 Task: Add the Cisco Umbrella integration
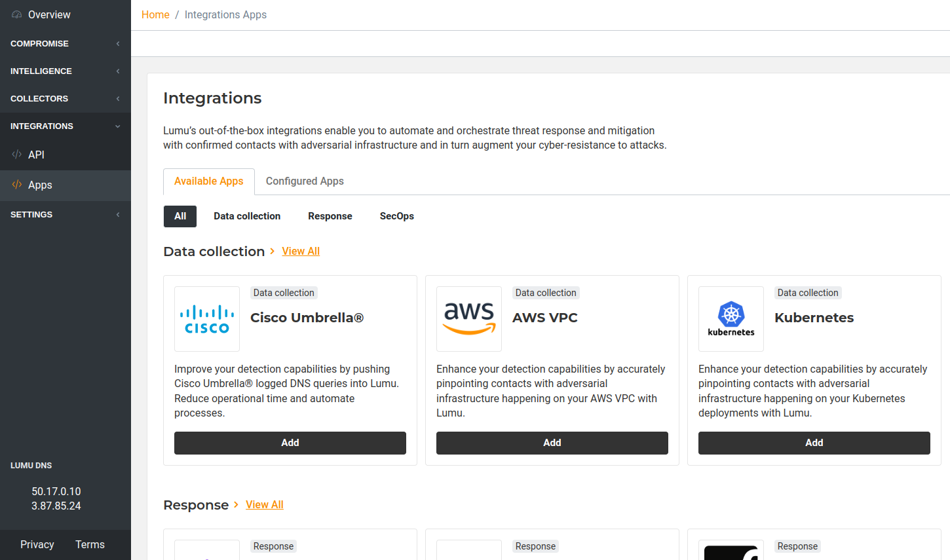pos(290,443)
